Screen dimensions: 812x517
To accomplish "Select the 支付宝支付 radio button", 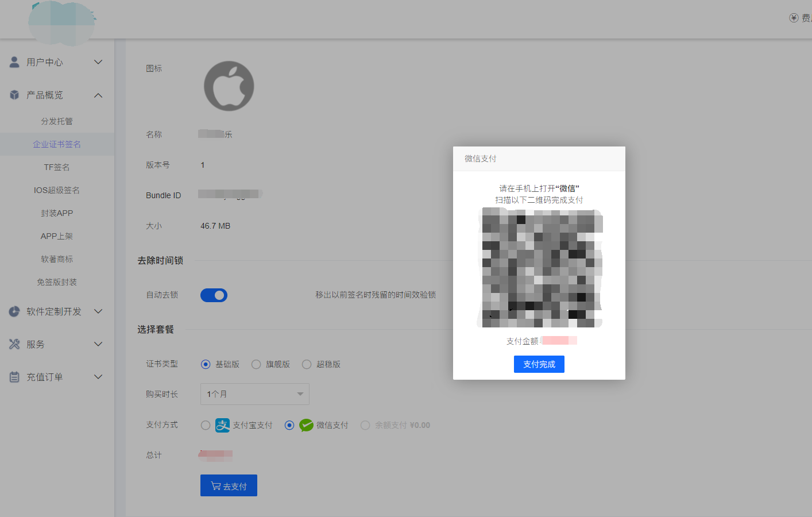I will click(206, 425).
